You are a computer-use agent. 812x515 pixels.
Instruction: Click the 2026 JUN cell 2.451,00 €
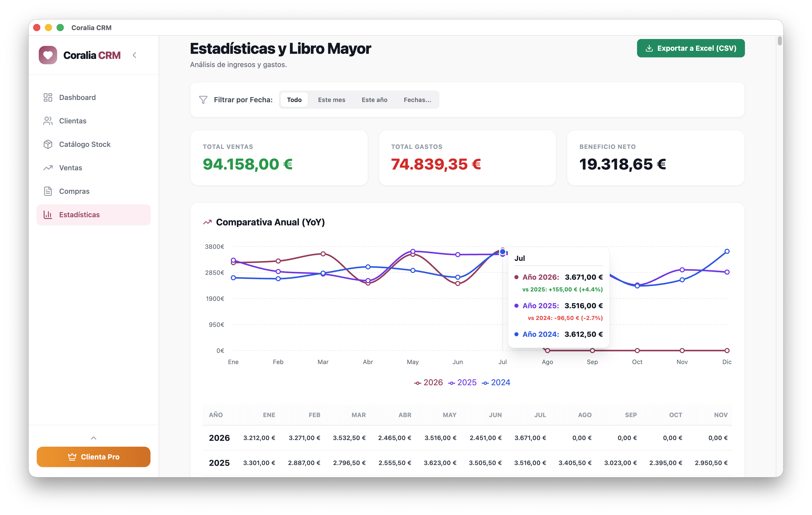click(x=485, y=438)
